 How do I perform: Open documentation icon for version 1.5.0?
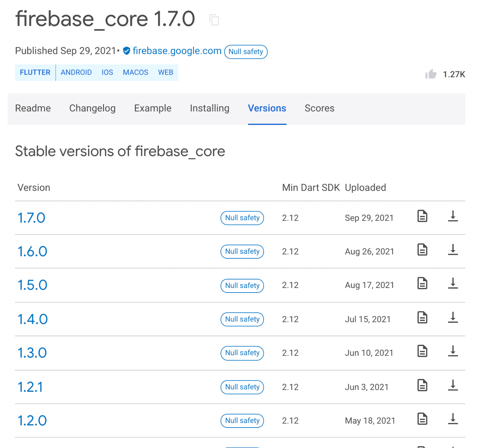coord(422,283)
